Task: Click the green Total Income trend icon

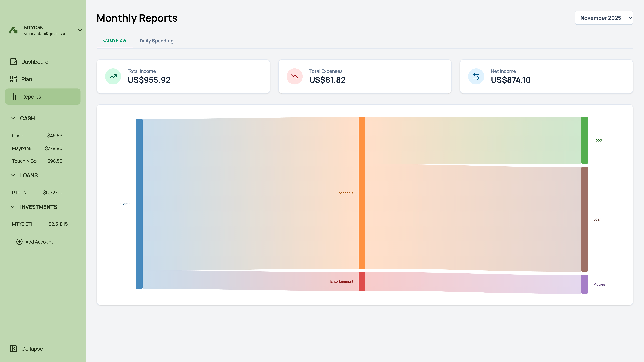Action: pyautogui.click(x=113, y=76)
